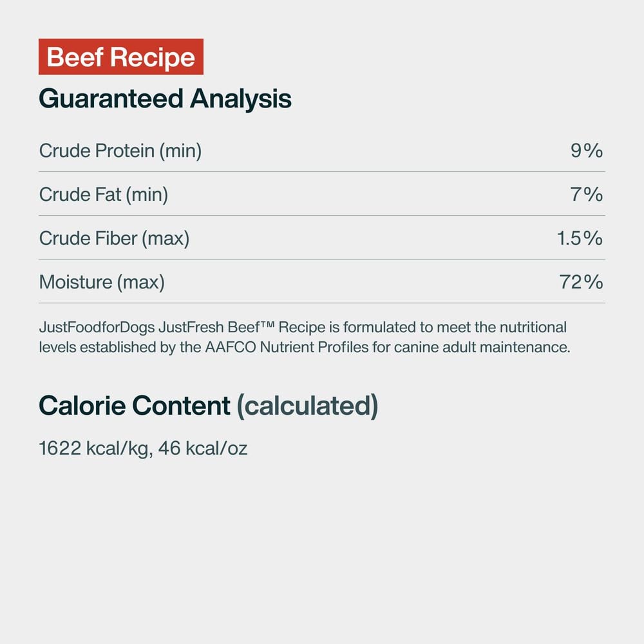Select the (calculated) text in heading
The width and height of the screenshot is (644, 644).
click(x=307, y=406)
